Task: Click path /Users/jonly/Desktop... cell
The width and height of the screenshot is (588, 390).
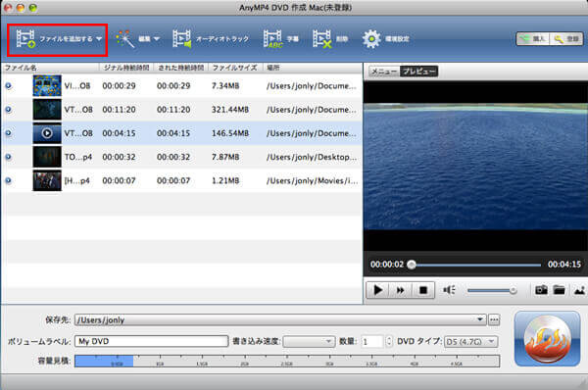Action: [312, 157]
